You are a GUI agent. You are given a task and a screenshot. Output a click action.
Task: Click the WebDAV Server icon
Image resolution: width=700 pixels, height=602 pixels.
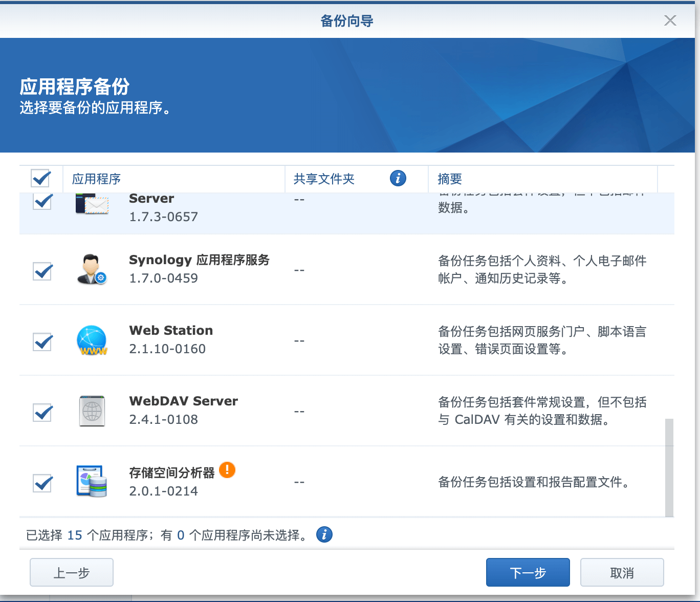pos(92,411)
